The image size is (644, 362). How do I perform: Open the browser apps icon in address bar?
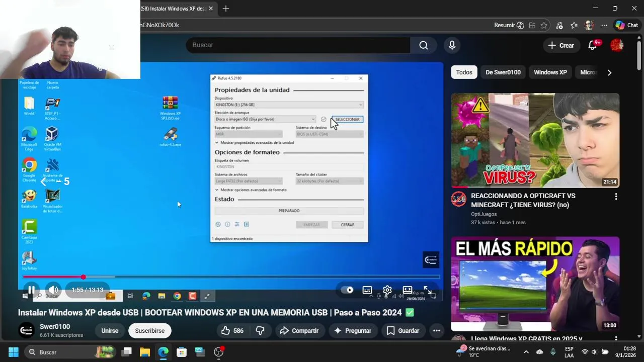coord(532,25)
